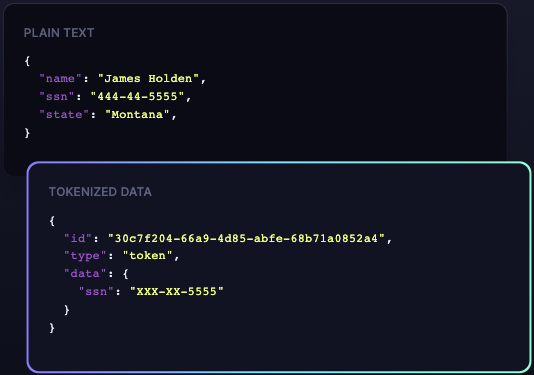Click the masked "XXX-XX-5555" value

point(177,292)
